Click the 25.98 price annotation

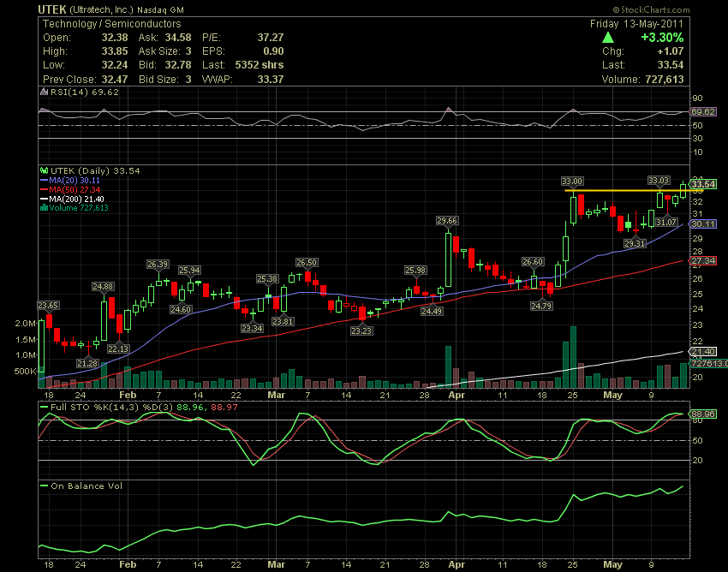415,271
